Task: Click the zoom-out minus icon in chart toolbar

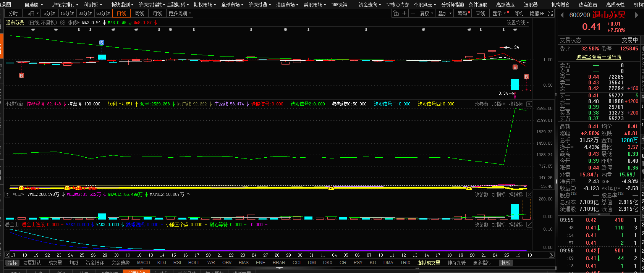Action: pos(413,13)
